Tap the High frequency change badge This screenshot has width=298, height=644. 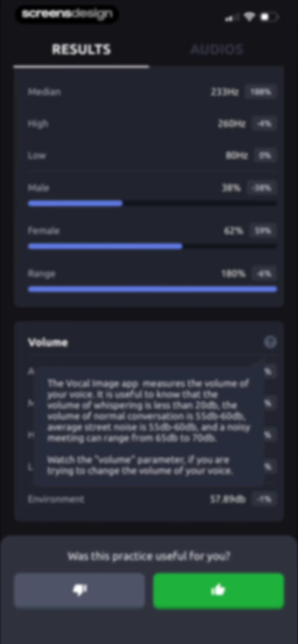[x=264, y=124]
